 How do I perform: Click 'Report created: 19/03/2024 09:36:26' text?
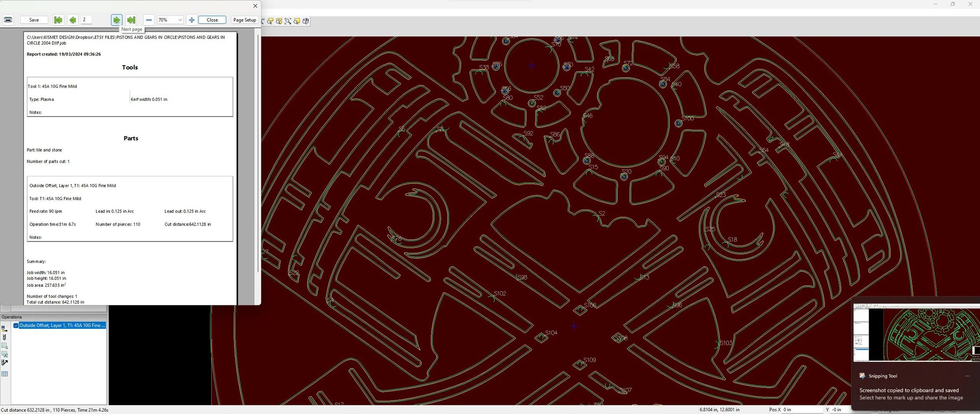64,54
